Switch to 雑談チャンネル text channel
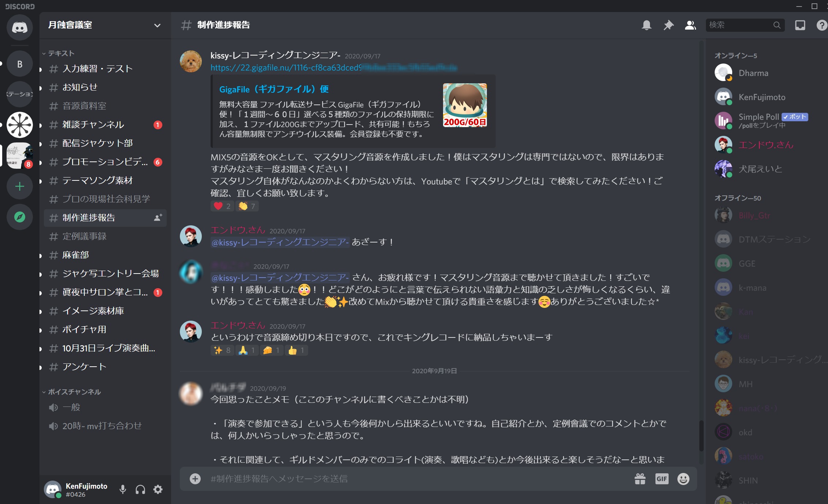The width and height of the screenshot is (828, 504). pyautogui.click(x=105, y=125)
